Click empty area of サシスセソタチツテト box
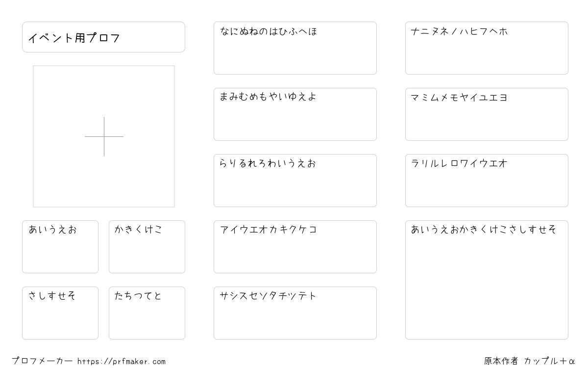 (x=295, y=321)
